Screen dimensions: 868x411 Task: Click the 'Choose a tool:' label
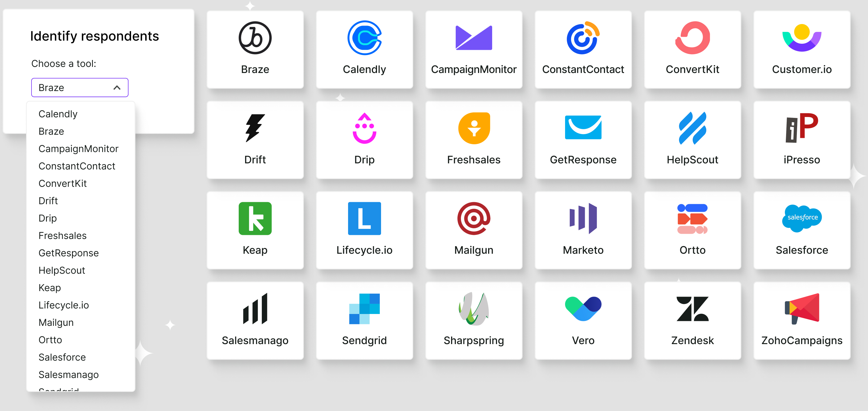point(64,63)
